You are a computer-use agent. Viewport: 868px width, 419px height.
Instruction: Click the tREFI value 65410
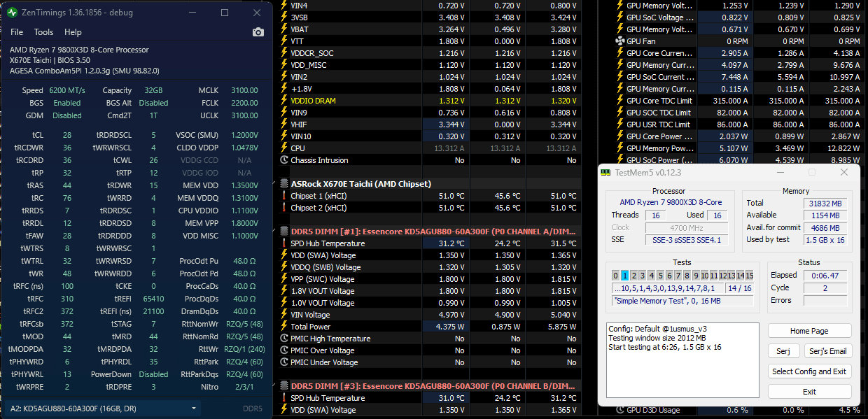pos(153,299)
